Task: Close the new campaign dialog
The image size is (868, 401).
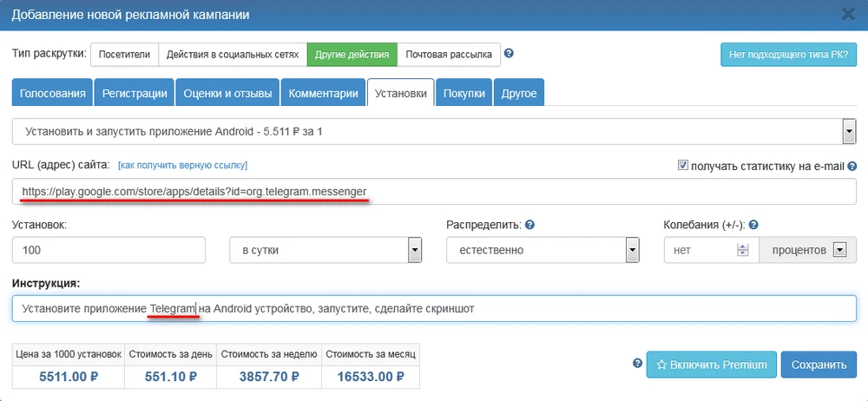Action: 848,13
